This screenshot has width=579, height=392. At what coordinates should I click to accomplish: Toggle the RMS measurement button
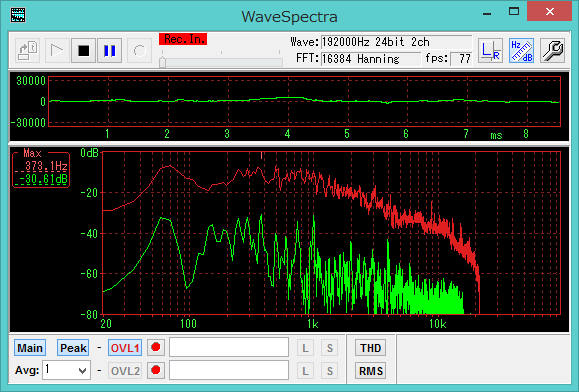(370, 371)
